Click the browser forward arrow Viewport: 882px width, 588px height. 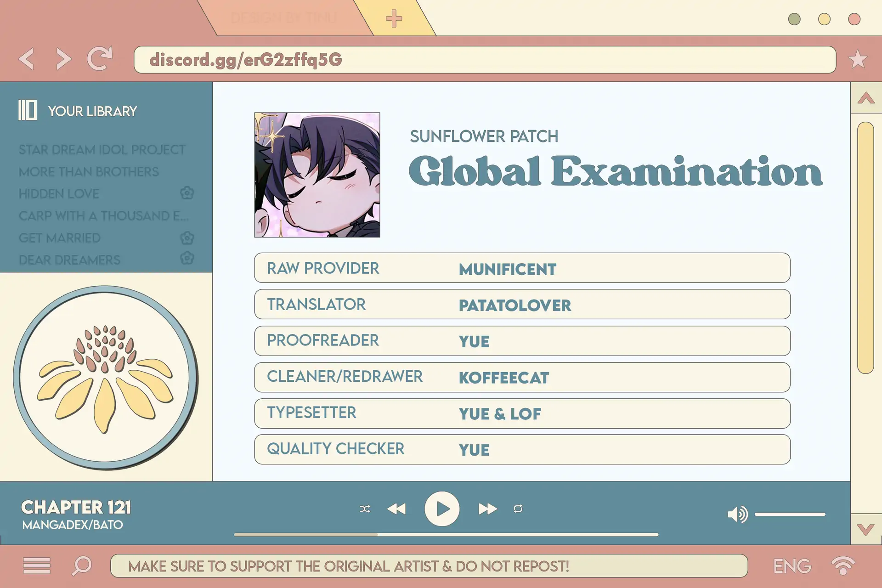tap(63, 59)
